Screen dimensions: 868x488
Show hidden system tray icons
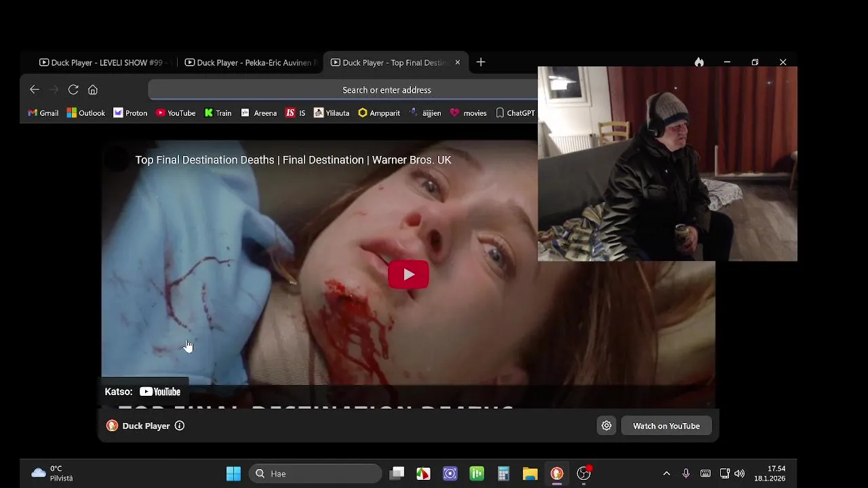(667, 474)
